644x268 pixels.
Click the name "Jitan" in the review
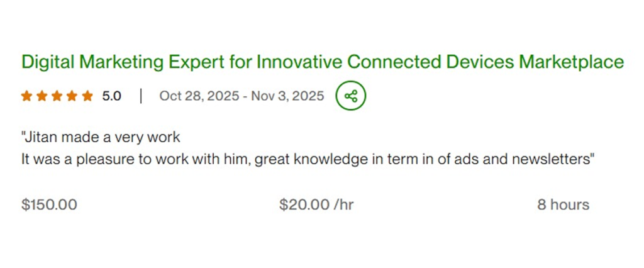click(39, 137)
